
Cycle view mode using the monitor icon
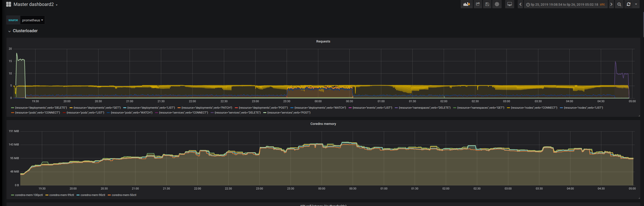[x=510, y=4]
